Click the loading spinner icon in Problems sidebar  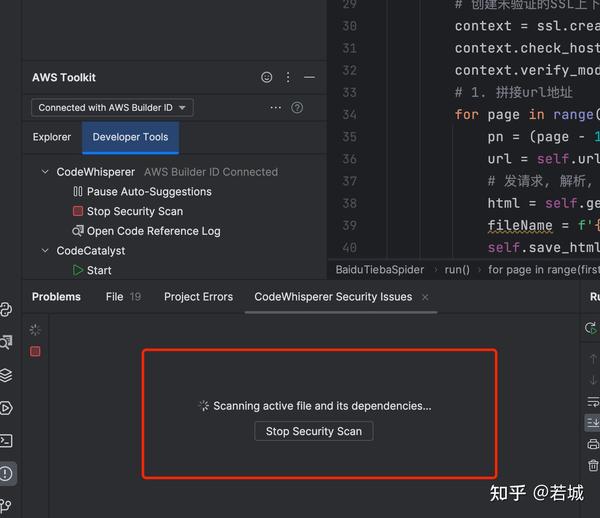35,329
